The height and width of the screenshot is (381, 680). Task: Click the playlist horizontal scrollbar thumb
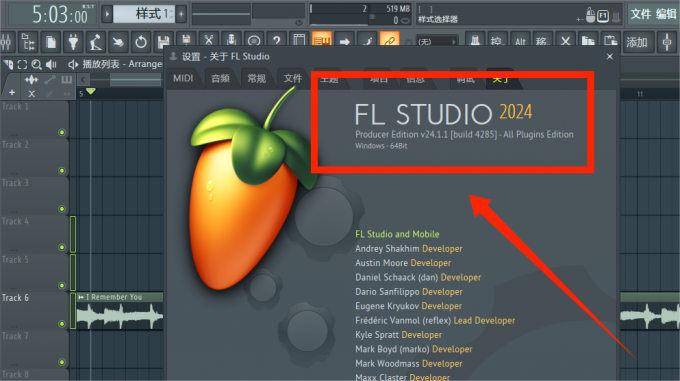tap(136, 80)
